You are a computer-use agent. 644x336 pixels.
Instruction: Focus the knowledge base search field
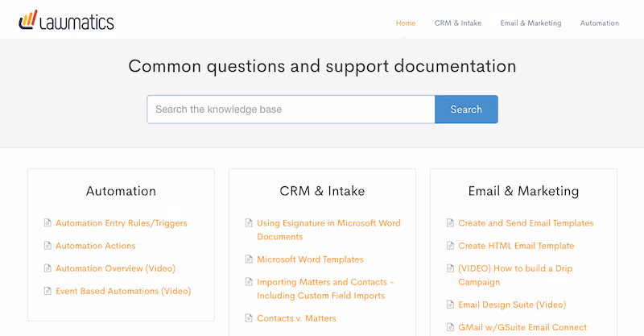[291, 110]
